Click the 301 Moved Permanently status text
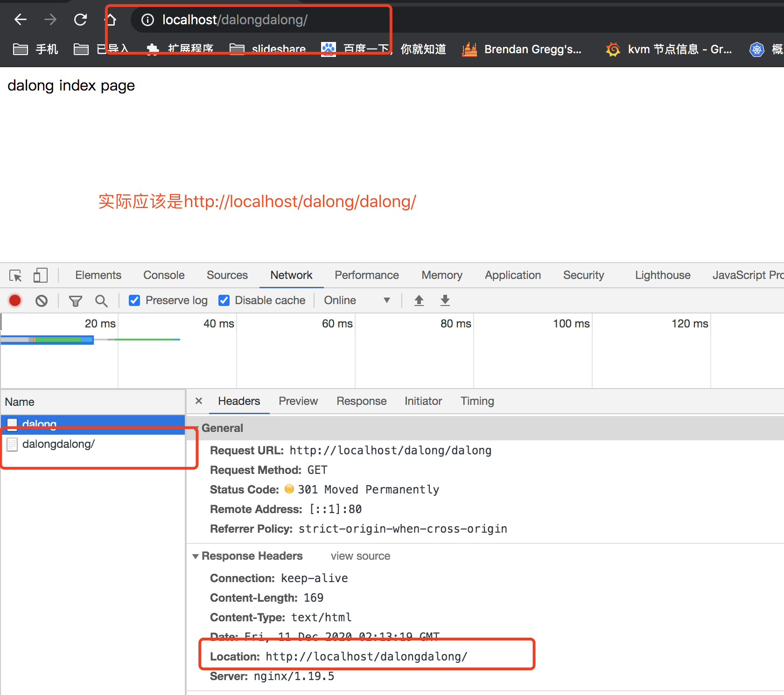The width and height of the screenshot is (784, 695). pos(369,490)
